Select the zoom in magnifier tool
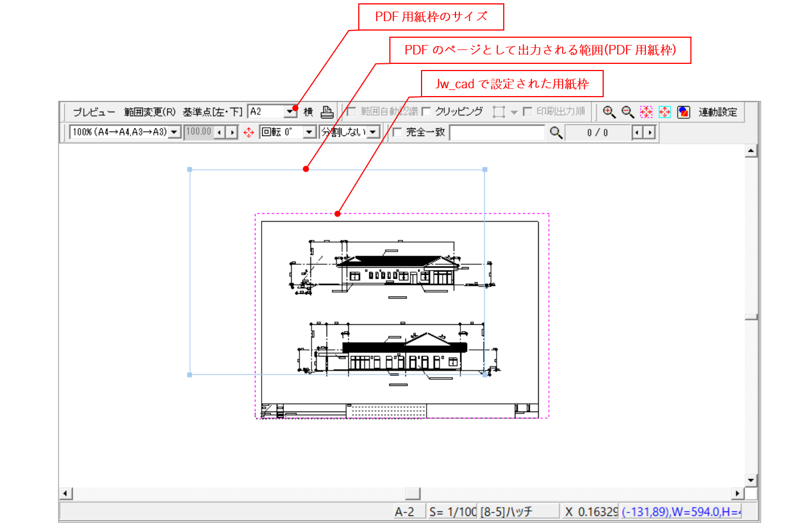The image size is (812, 532). coord(609,112)
